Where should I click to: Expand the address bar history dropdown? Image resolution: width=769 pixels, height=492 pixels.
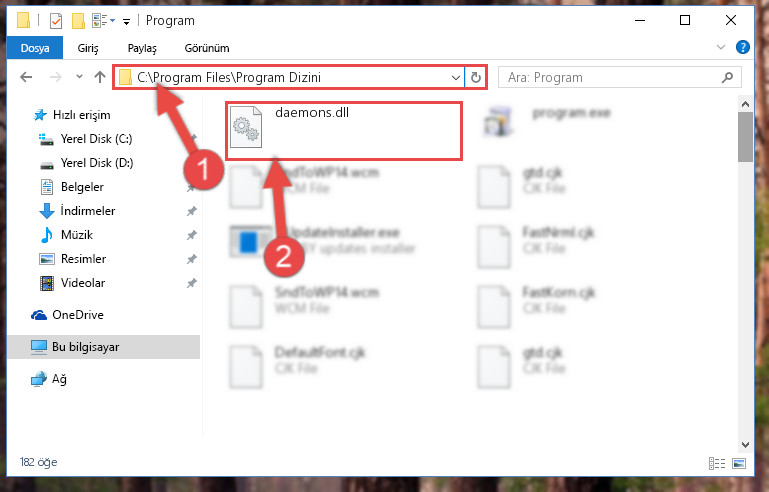coord(456,78)
